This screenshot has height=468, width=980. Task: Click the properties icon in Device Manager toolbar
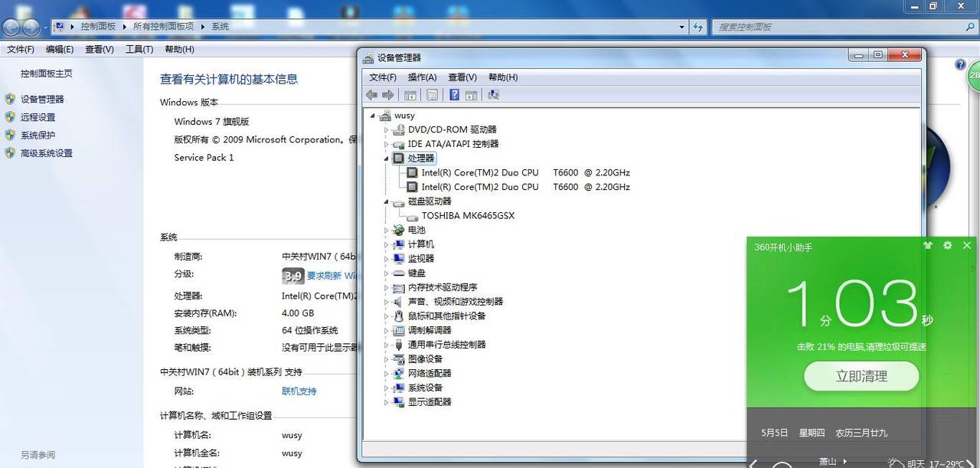coord(431,94)
